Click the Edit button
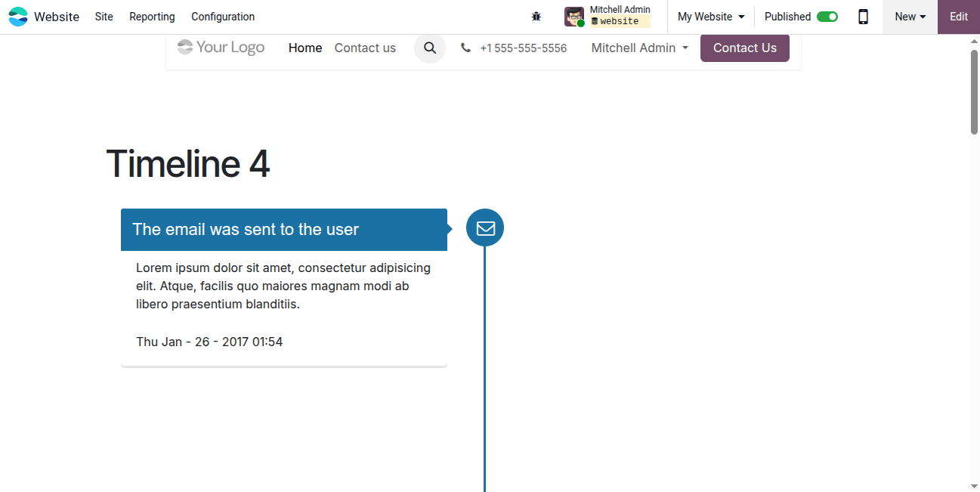Viewport: 980px width, 492px height. (959, 17)
